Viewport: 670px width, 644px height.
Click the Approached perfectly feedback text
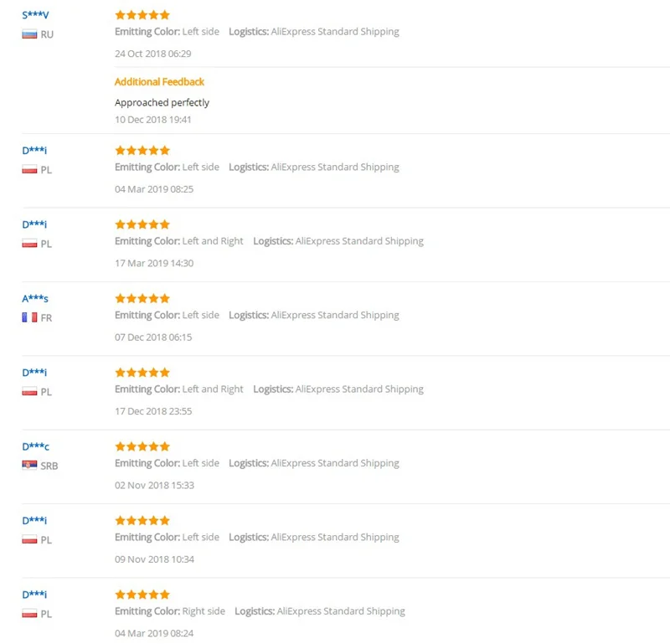point(162,102)
